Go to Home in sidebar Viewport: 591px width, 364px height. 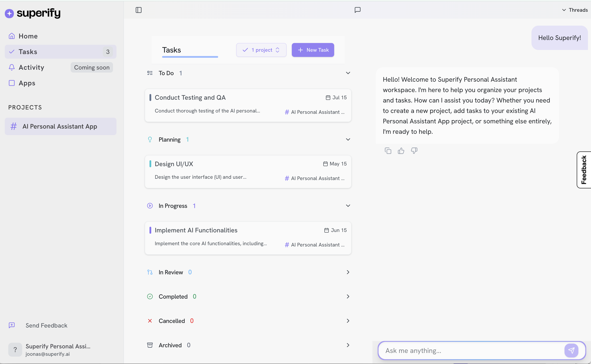point(28,36)
